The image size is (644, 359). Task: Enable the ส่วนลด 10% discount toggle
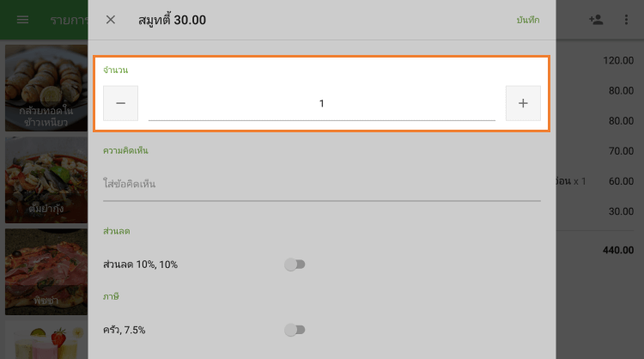click(x=295, y=265)
